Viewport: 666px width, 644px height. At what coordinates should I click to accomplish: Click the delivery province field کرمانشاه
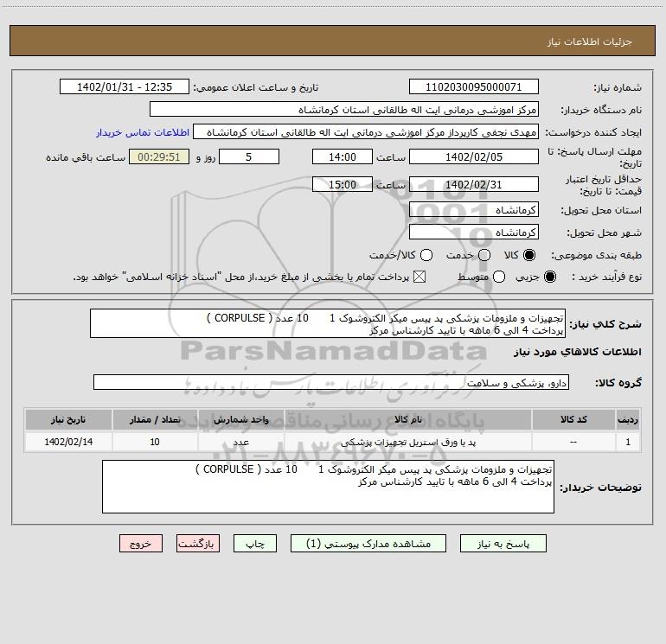tap(474, 209)
